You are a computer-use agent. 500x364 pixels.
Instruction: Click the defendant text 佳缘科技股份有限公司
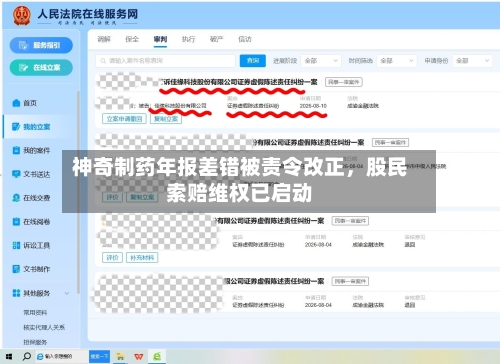[180, 106]
